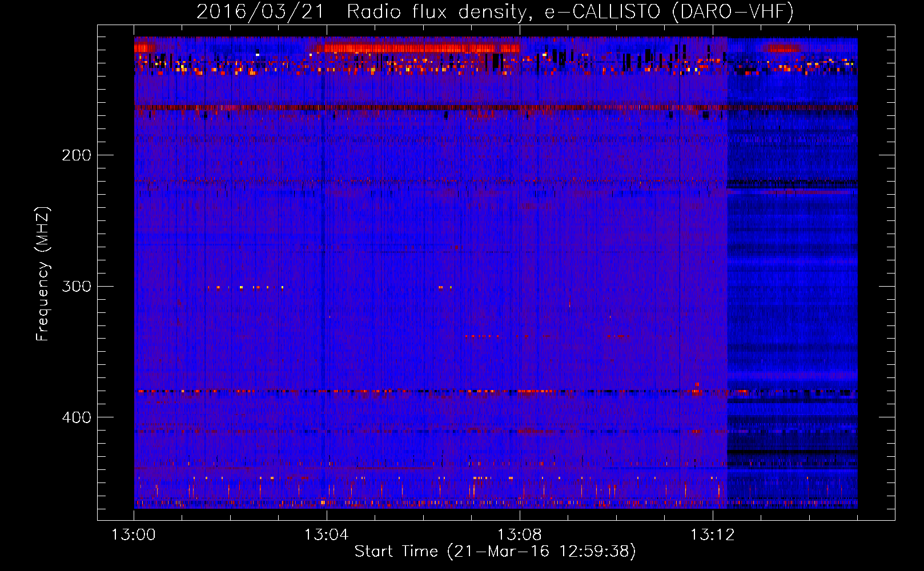Click the 300 frequency tick label

click(77, 286)
